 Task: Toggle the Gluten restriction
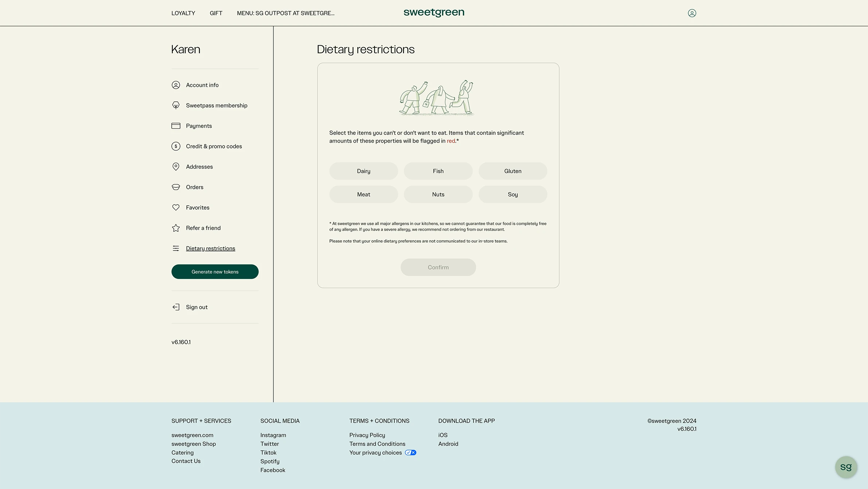[513, 171]
